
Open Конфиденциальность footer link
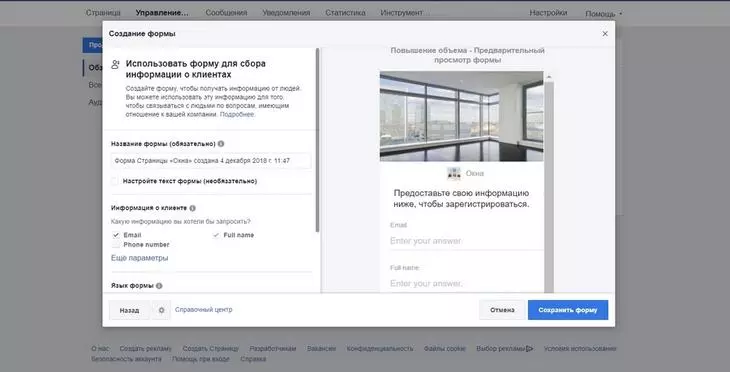click(x=380, y=348)
